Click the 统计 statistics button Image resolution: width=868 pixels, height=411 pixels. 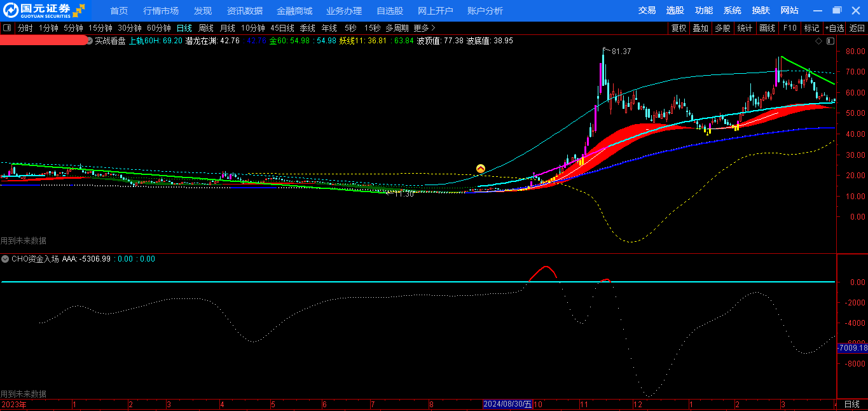(x=745, y=28)
